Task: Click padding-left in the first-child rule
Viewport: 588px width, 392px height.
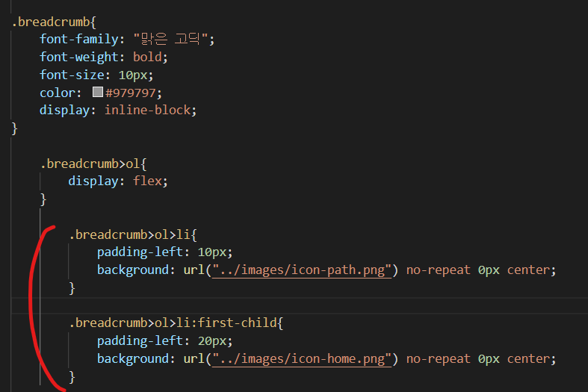Action: click(x=140, y=340)
